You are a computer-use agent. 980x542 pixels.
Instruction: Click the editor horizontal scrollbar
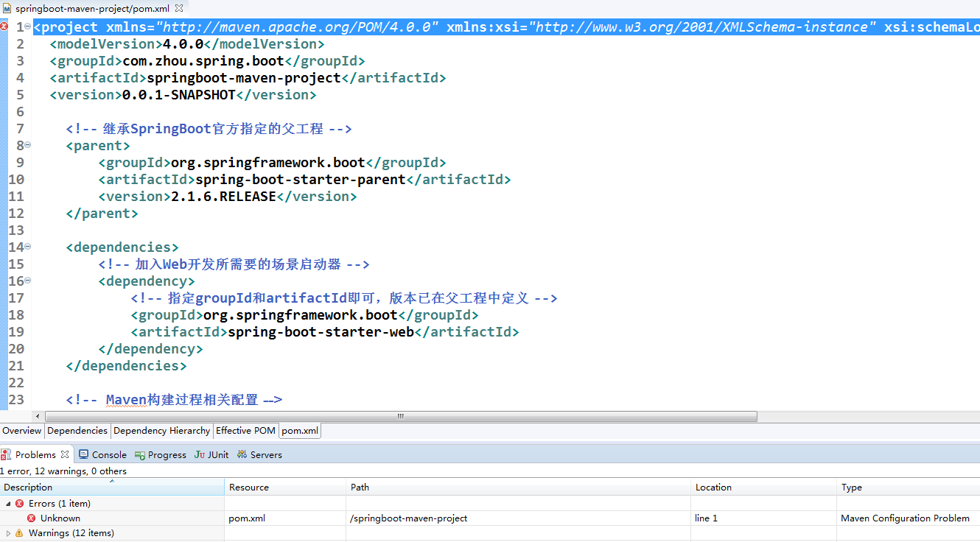tap(399, 416)
